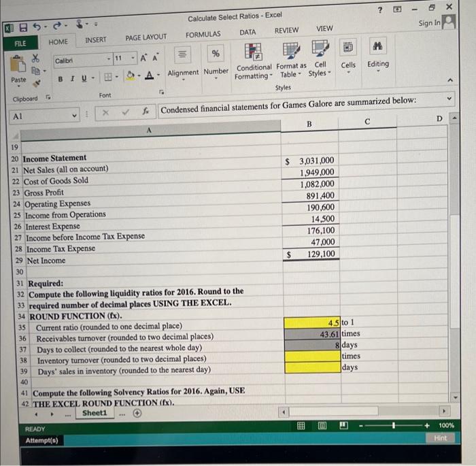Expand the borders dropdown arrow
This screenshot has width=476, height=466.
116,77
